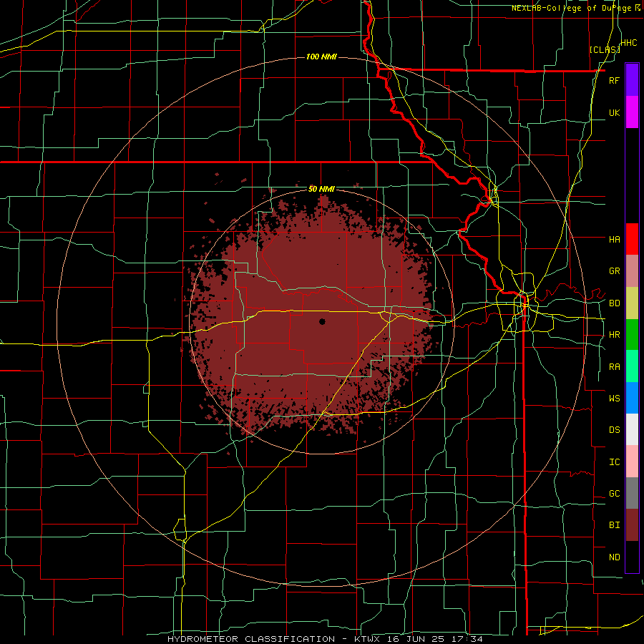Click the WS blue legend swatch

click(632, 398)
